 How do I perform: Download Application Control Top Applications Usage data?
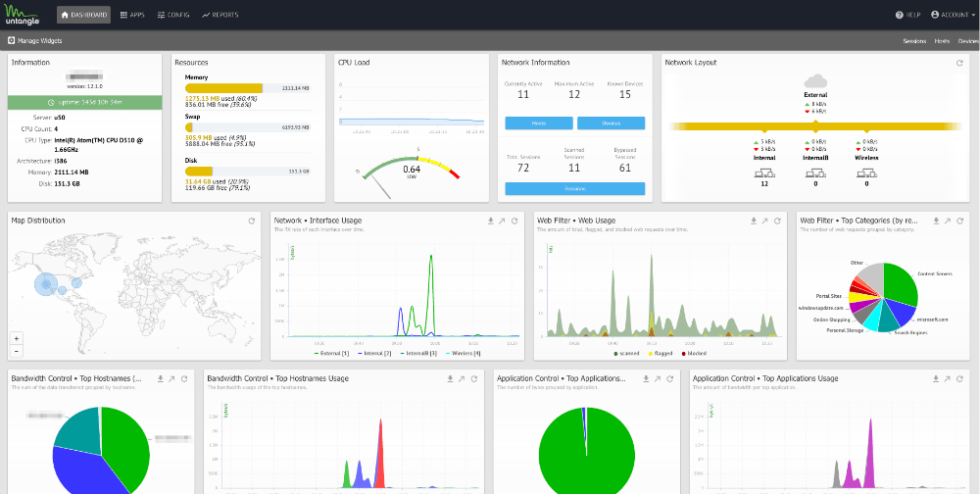pyautogui.click(x=936, y=378)
